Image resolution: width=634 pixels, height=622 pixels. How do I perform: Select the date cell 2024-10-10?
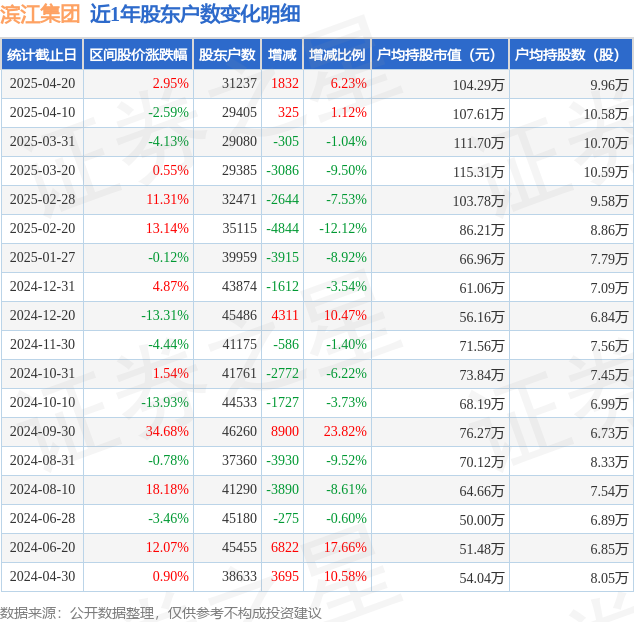pyautogui.click(x=42, y=402)
